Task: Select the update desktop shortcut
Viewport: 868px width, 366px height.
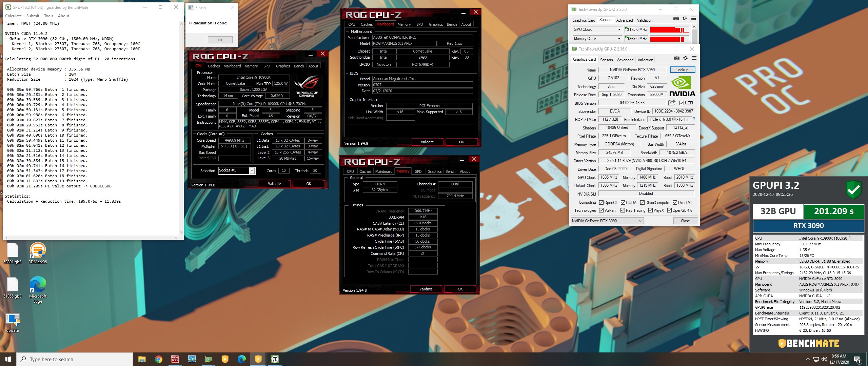Action: point(13,323)
